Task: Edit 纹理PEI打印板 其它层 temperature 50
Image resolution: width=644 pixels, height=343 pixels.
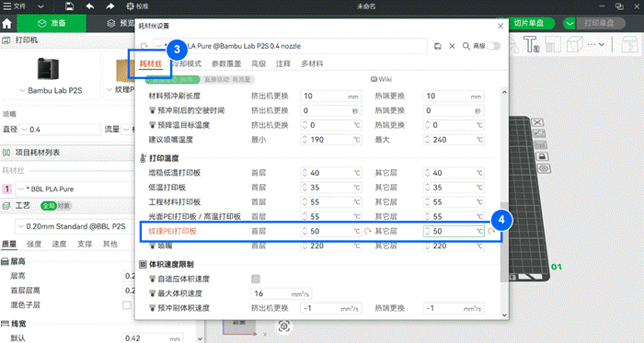Action: click(x=454, y=232)
